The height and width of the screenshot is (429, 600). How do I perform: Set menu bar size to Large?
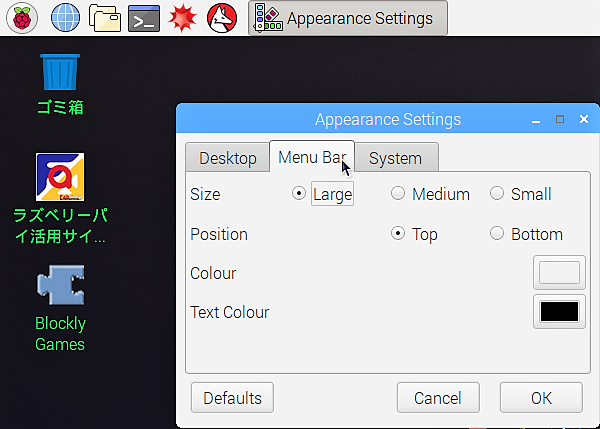[x=322, y=194]
